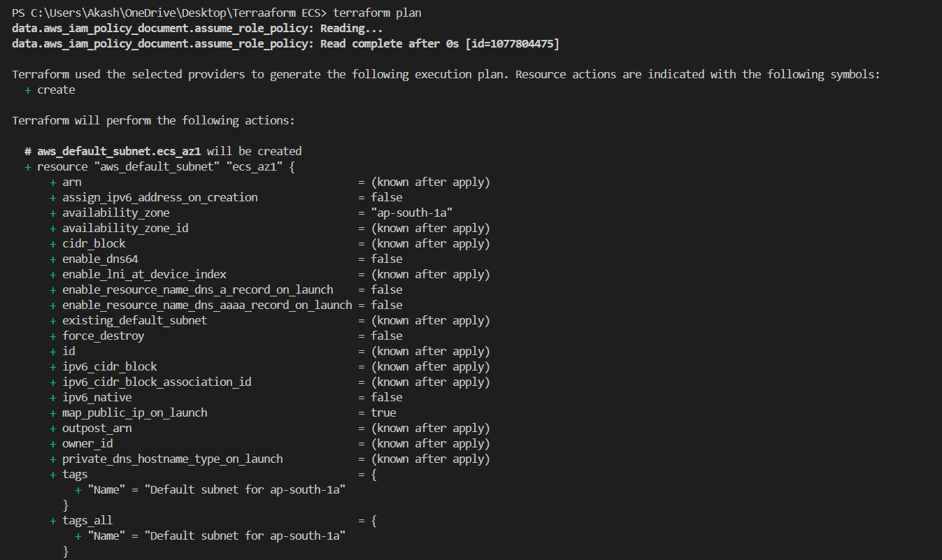Click the green plus beside 'arn'
Screen dimensions: 942x560
[x=53, y=182]
